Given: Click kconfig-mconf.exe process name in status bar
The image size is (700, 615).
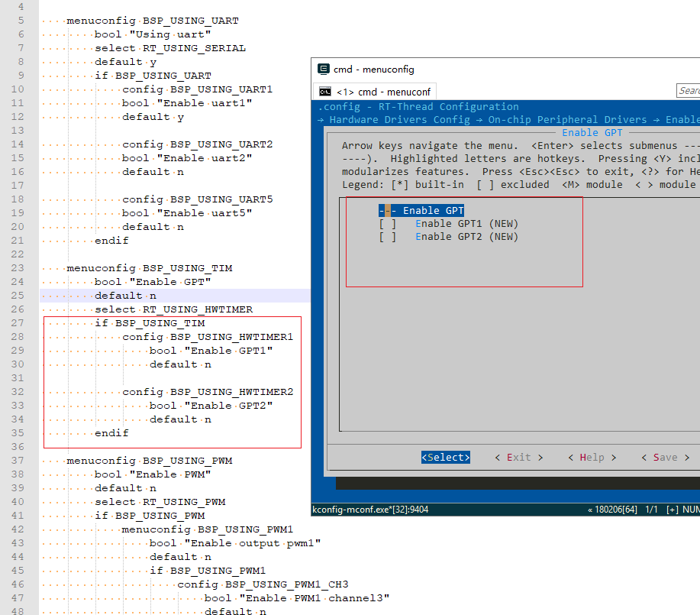Looking at the screenshot, I should coord(353,510).
